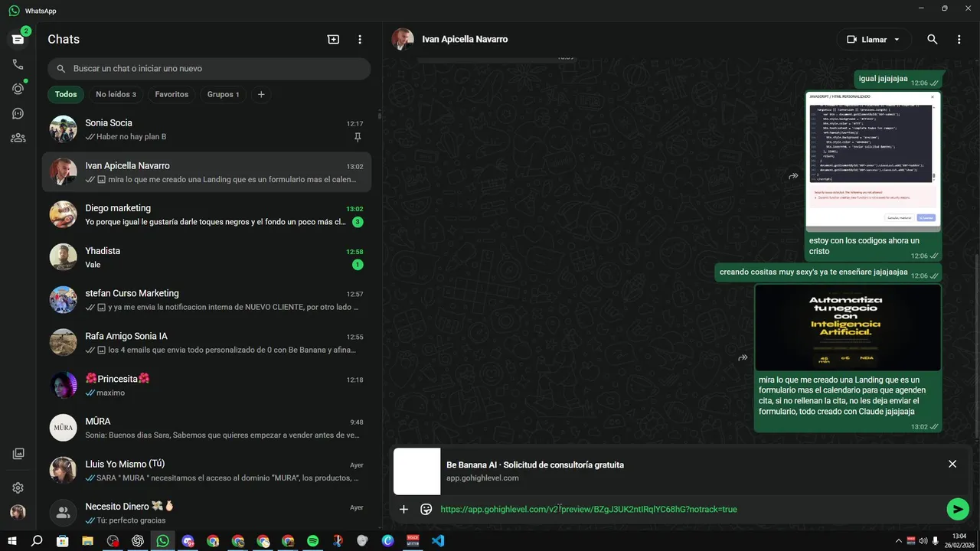Open the Necesito Dinero chat

point(207,513)
